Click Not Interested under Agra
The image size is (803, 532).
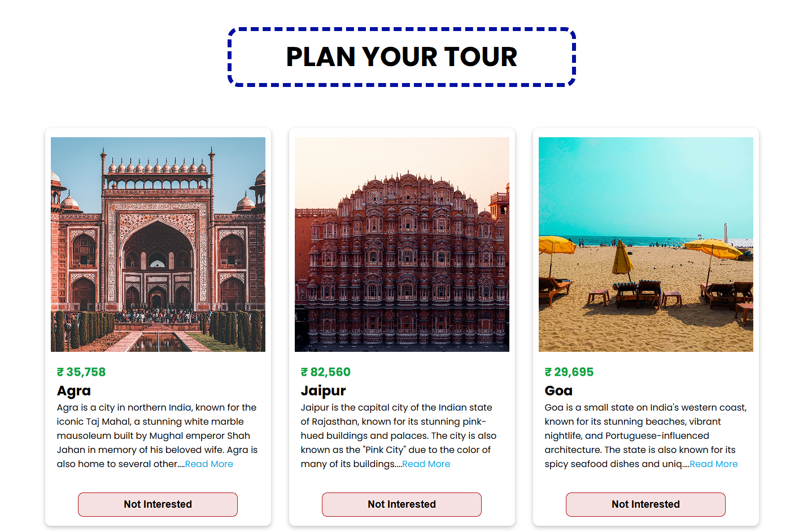click(158, 504)
